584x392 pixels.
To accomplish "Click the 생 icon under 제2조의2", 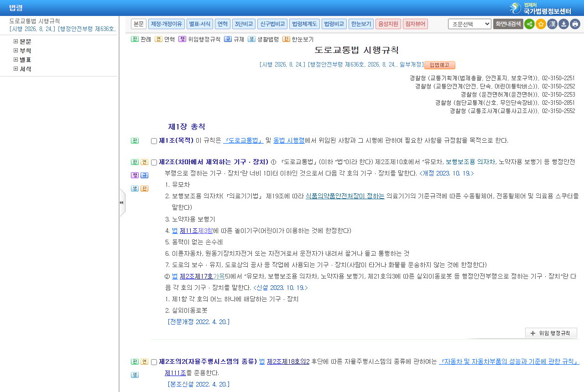I will pos(135,375).
